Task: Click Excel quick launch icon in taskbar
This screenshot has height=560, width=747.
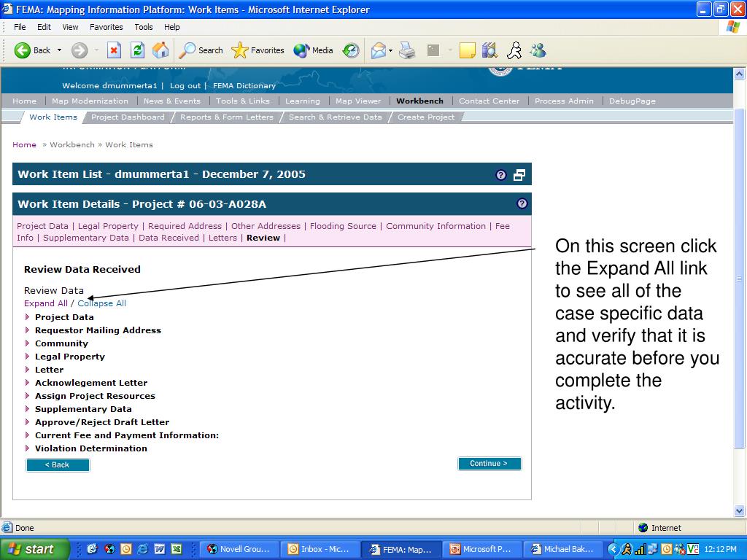Action: tap(177, 549)
